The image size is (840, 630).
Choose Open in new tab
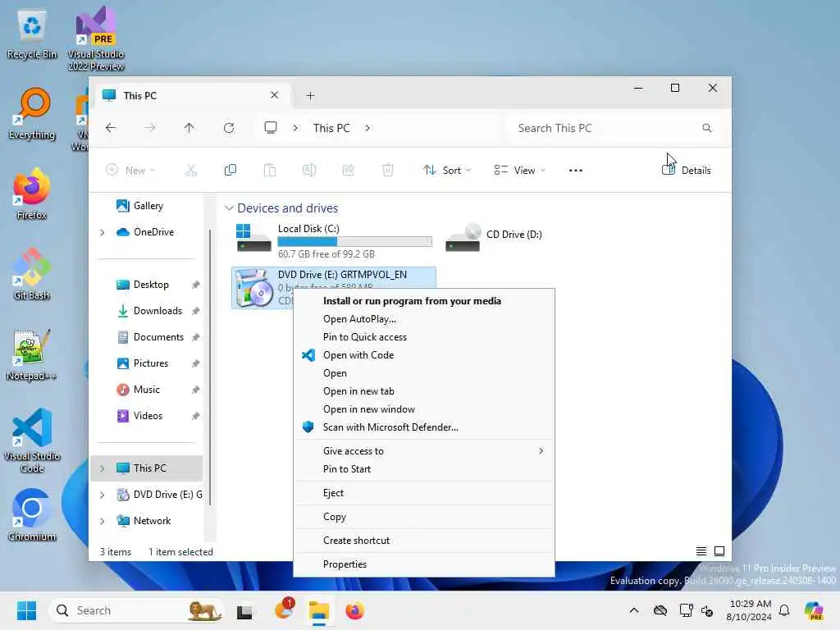click(x=424, y=391)
